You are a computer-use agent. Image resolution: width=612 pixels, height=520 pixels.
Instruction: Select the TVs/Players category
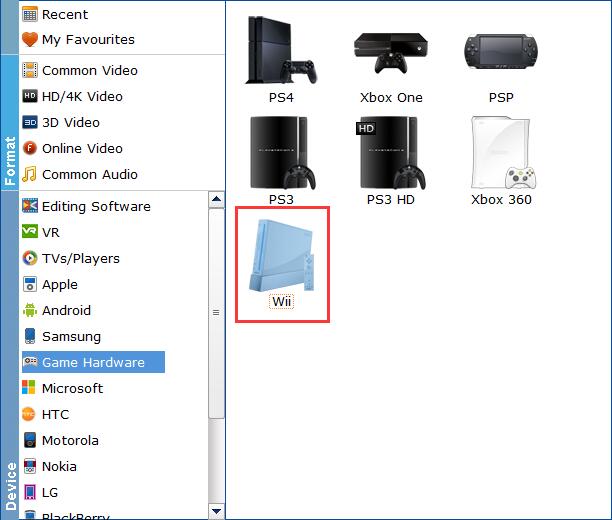pos(81,258)
